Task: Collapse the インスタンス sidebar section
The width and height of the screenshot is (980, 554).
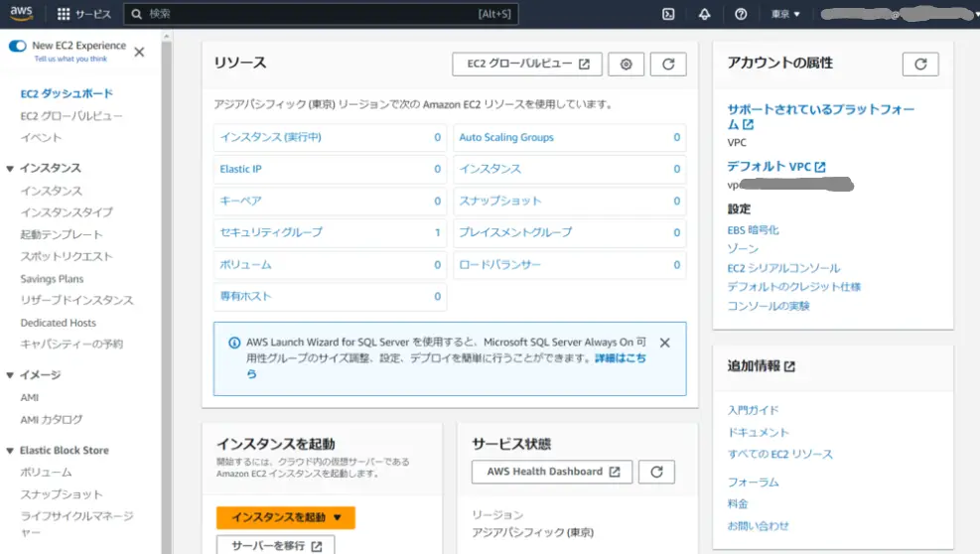Action: click(10, 168)
